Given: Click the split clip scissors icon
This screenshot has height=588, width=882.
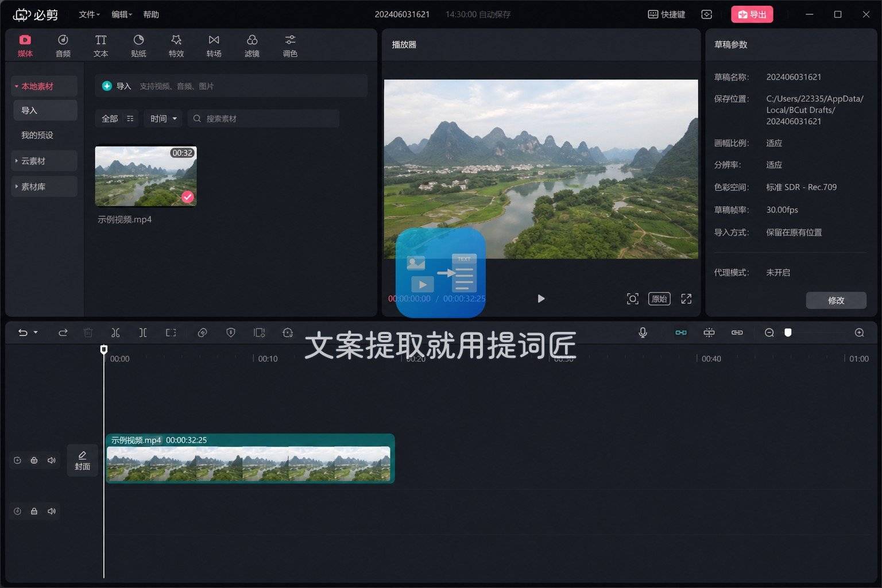Looking at the screenshot, I should tap(115, 332).
